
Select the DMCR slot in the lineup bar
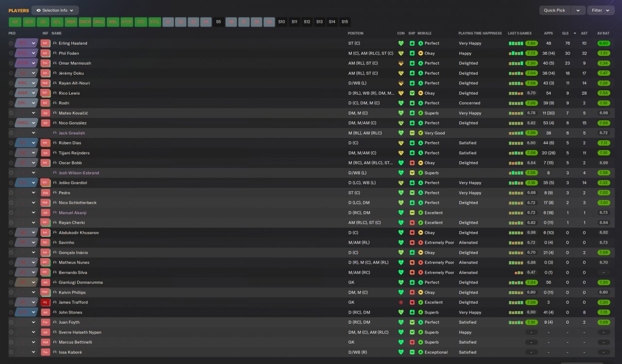point(85,22)
